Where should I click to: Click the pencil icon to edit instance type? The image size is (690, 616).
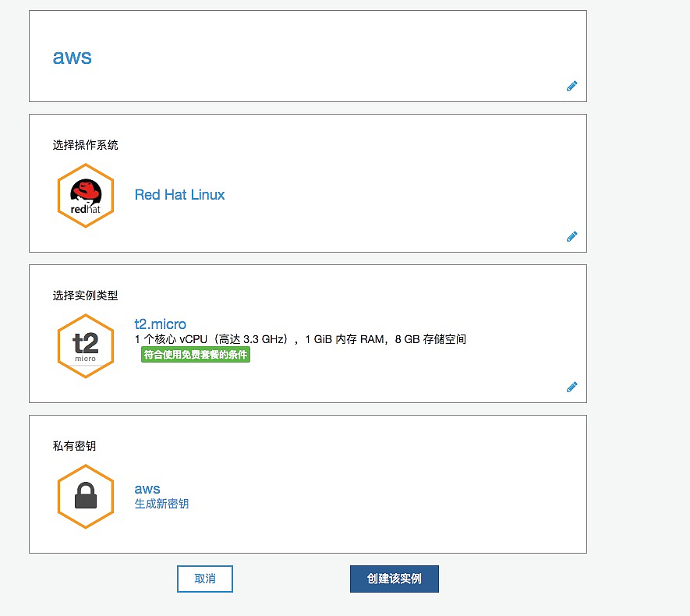pos(571,387)
